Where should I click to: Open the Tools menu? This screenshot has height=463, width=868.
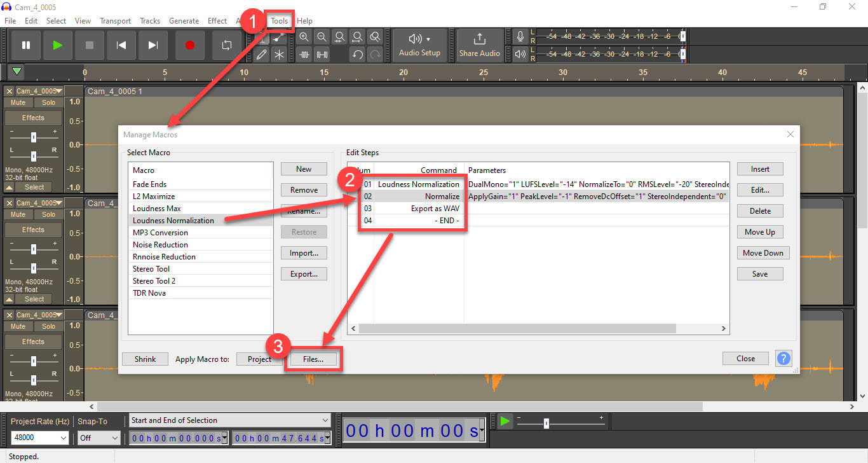[280, 21]
